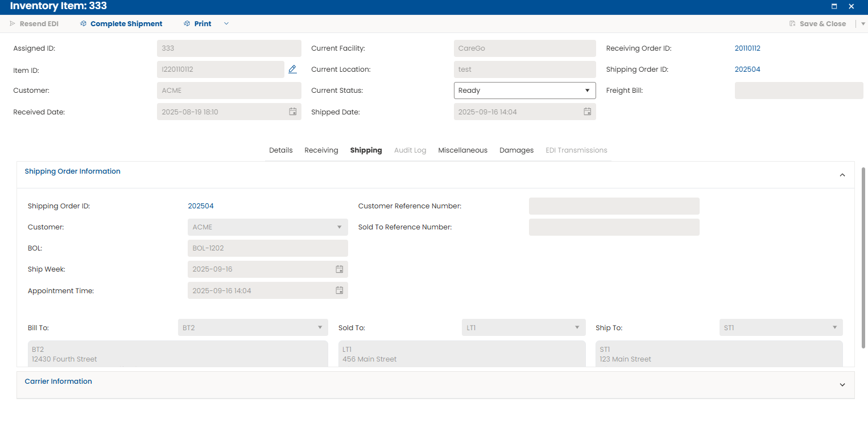868x427 pixels.
Task: Click the Ship Week calendar icon
Action: [340, 269]
